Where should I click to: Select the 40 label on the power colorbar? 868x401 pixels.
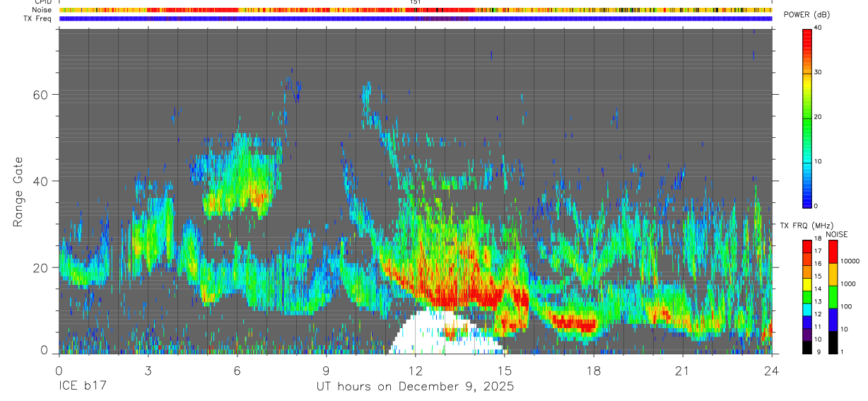[x=819, y=28]
